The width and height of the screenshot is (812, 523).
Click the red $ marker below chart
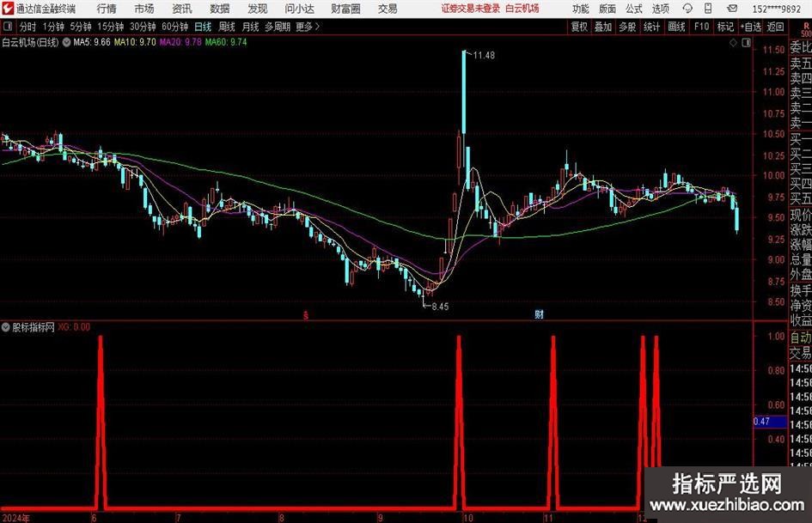click(x=306, y=315)
